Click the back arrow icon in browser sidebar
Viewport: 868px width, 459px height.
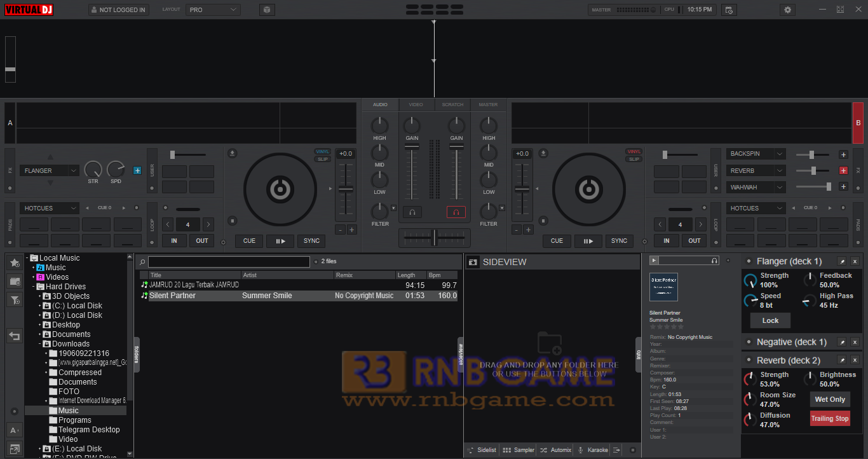pyautogui.click(x=15, y=336)
